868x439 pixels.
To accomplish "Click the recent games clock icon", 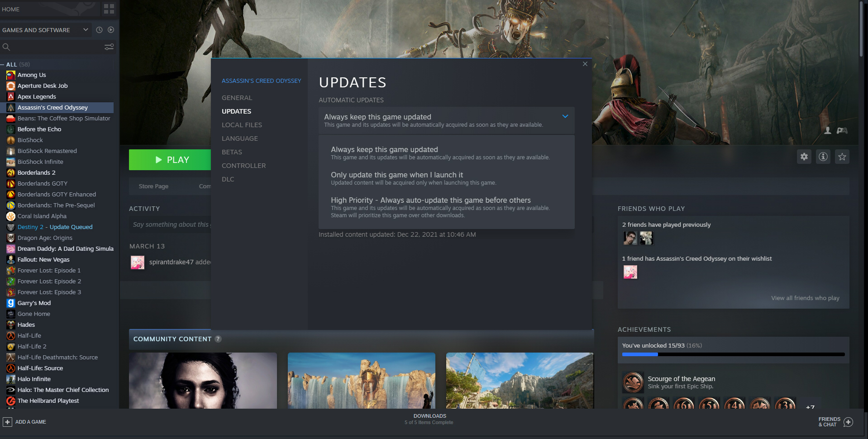I will (x=99, y=30).
